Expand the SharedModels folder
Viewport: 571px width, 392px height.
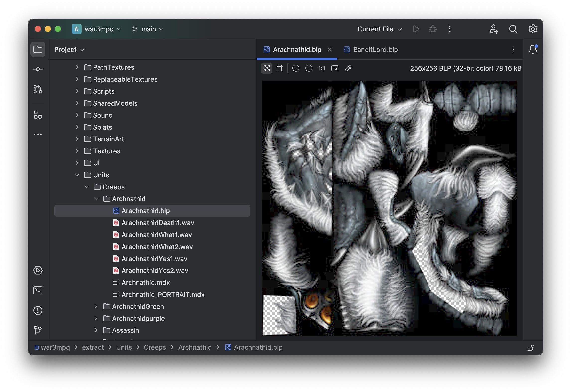click(x=77, y=103)
